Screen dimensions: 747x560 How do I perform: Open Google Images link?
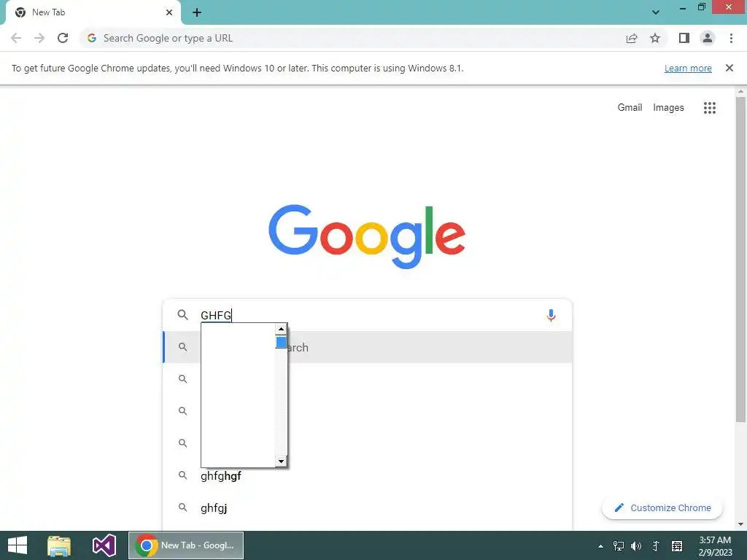tap(668, 108)
